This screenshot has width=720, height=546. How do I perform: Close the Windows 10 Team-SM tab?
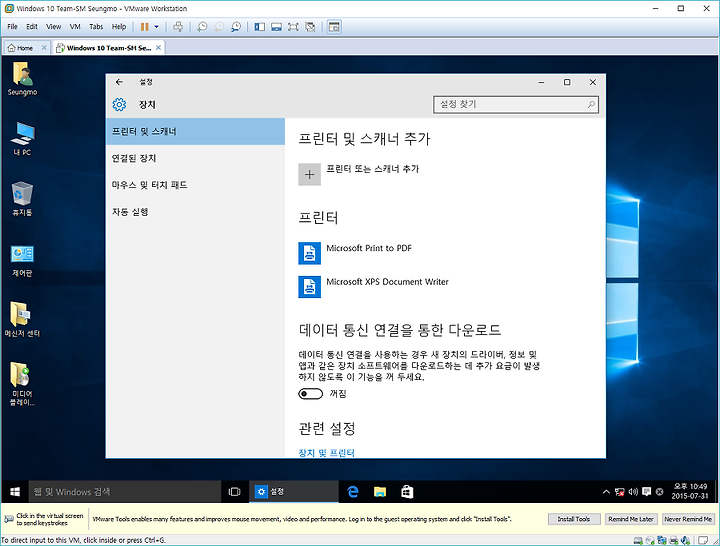click(158, 48)
